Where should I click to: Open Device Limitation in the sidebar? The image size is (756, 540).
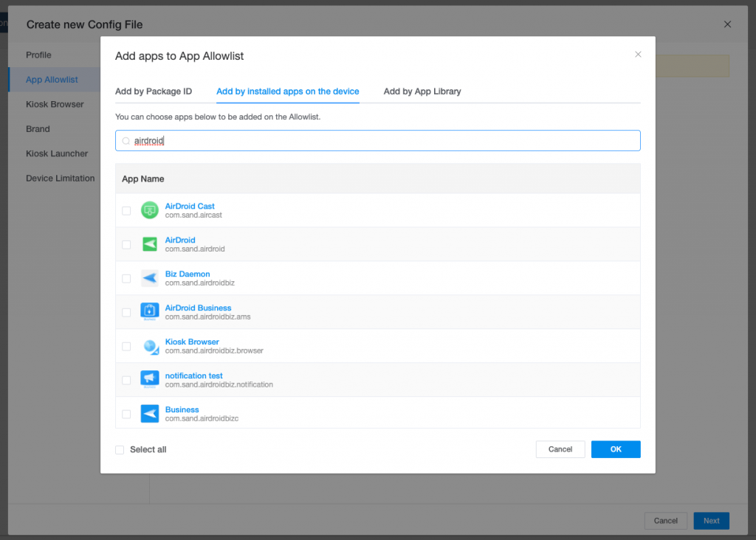pyautogui.click(x=61, y=178)
